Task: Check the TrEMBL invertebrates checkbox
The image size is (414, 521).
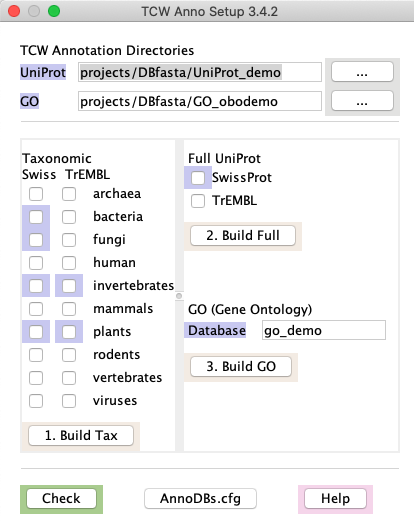Action: [x=69, y=286]
